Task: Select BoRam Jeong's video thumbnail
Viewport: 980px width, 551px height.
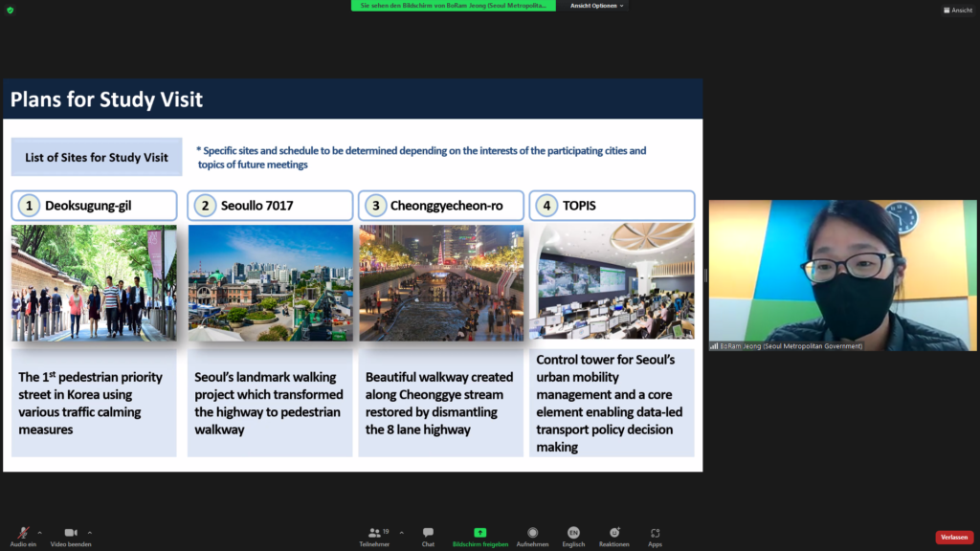Action: tap(842, 275)
